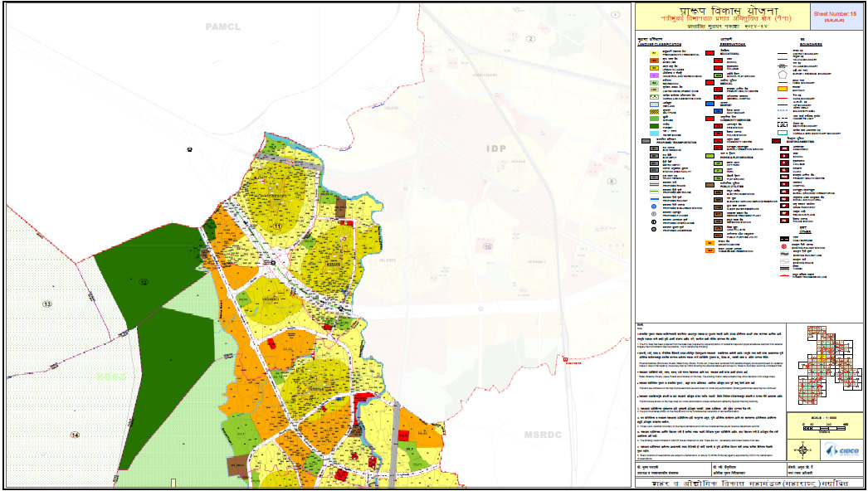
Task: Click the PAMCL label on the map
Action: [223, 27]
